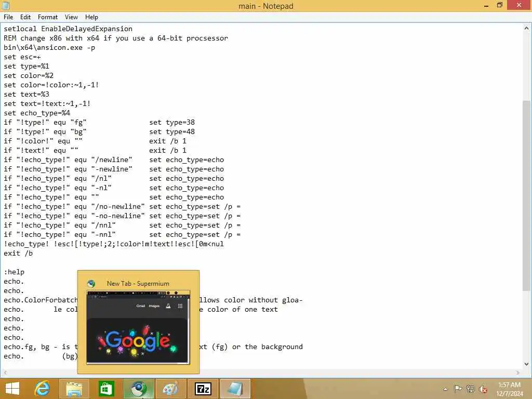The height and width of the screenshot is (399, 532).
Task: Open the Windows Start button
Action: point(12,389)
